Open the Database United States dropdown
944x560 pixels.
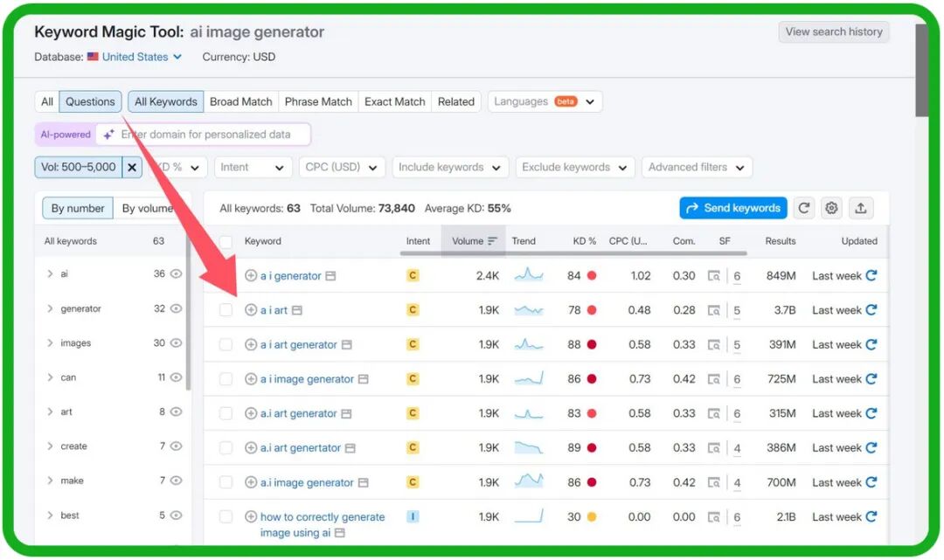(142, 57)
